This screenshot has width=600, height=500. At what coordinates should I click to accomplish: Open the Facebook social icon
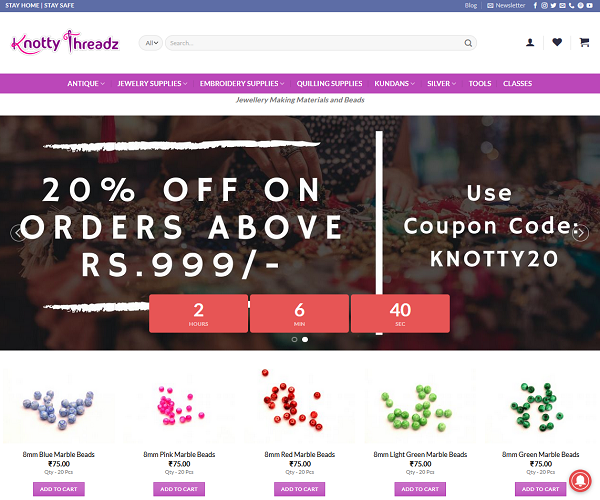[535, 5]
